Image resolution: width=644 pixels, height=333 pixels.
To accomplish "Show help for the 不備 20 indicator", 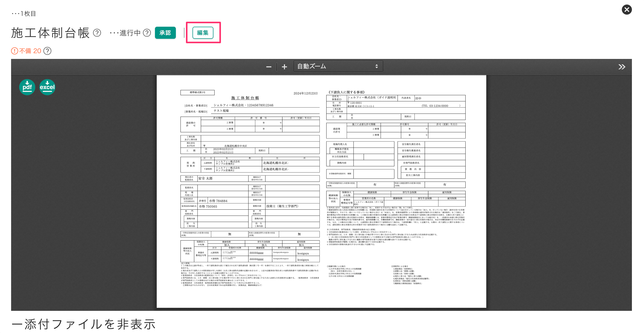I will pyautogui.click(x=47, y=51).
